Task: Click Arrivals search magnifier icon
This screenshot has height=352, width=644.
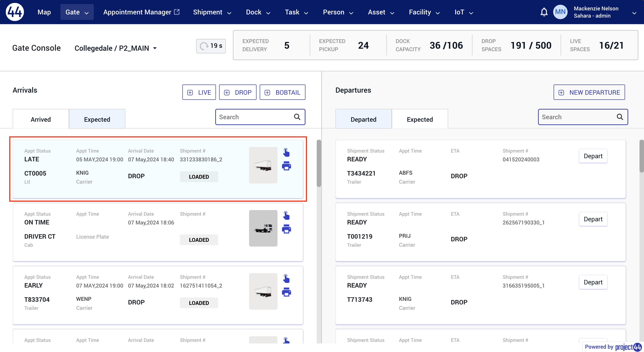Action: (x=297, y=117)
